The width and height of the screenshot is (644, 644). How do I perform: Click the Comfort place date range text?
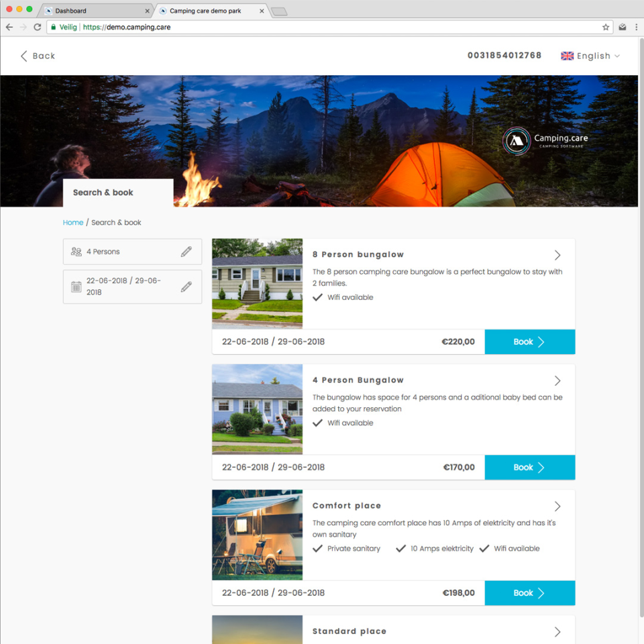(x=273, y=593)
